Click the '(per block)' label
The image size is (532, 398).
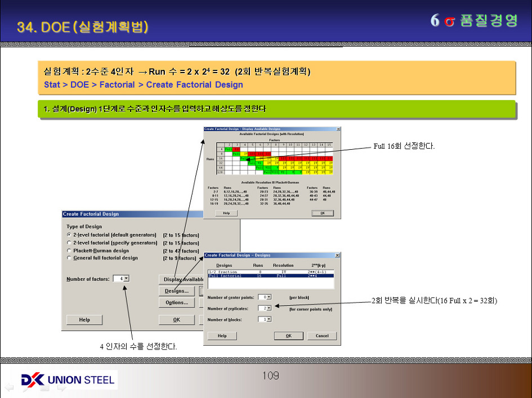coord(299,298)
